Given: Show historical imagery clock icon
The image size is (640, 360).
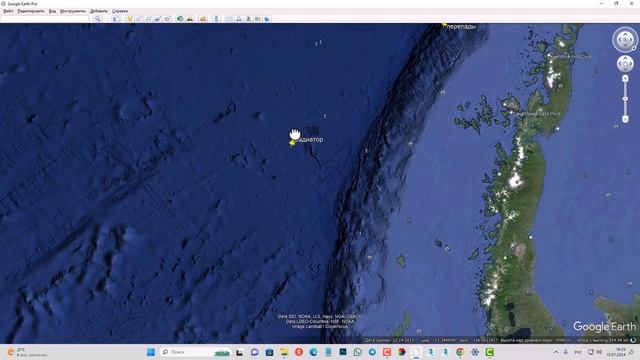Looking at the screenshot, I should (180, 19).
